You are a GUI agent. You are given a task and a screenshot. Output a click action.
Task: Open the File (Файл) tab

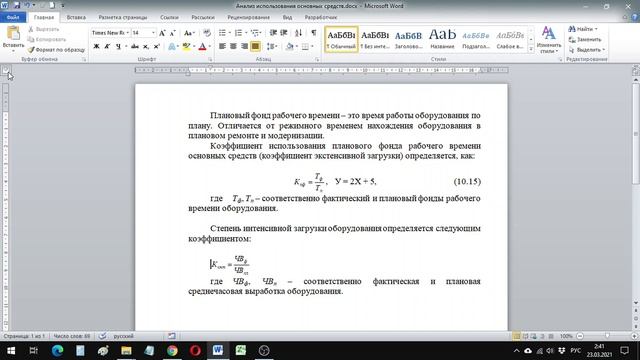click(x=13, y=18)
